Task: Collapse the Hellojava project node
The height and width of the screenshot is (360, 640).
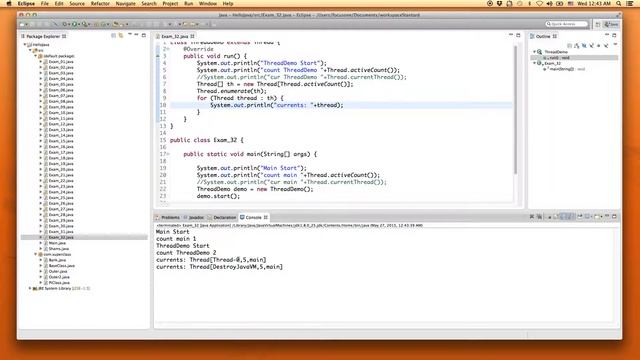Action: (24, 44)
